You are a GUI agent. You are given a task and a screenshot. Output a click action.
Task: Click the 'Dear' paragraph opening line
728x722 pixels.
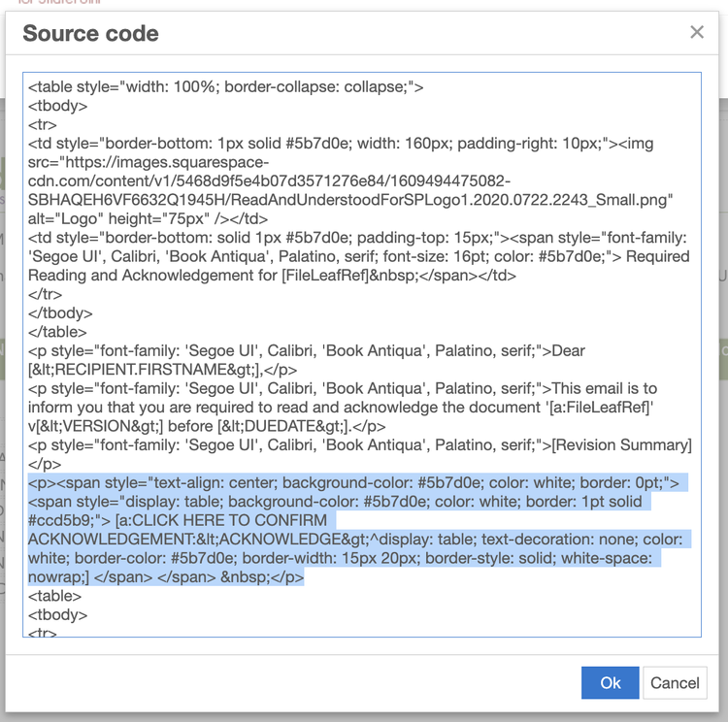[x=307, y=350]
